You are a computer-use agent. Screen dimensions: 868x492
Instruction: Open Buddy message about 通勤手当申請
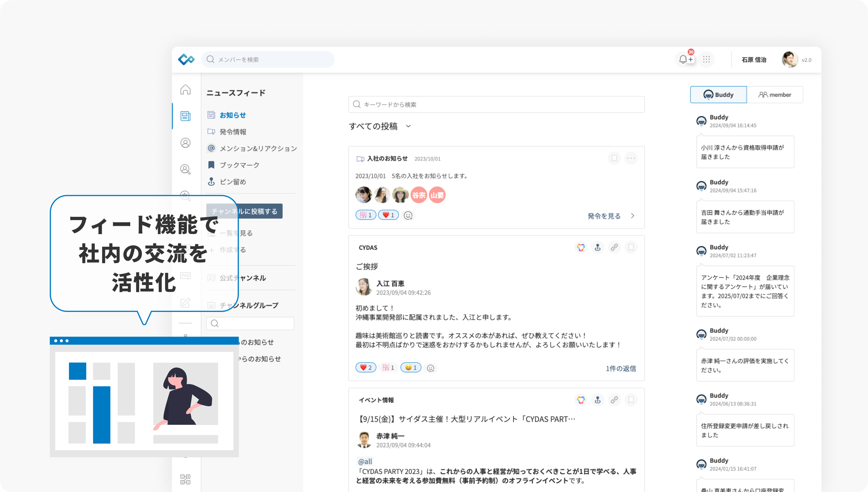[x=745, y=217]
